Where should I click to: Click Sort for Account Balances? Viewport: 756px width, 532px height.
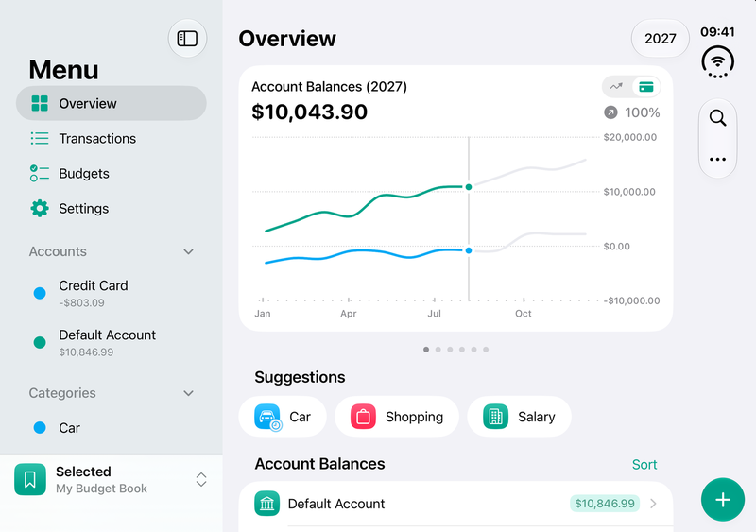(644, 465)
